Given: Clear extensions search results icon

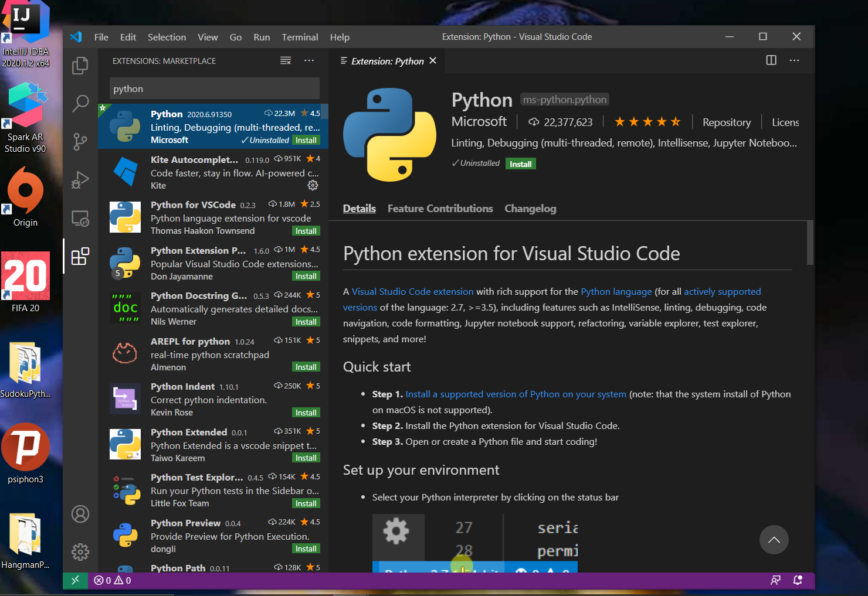Looking at the screenshot, I should (286, 60).
